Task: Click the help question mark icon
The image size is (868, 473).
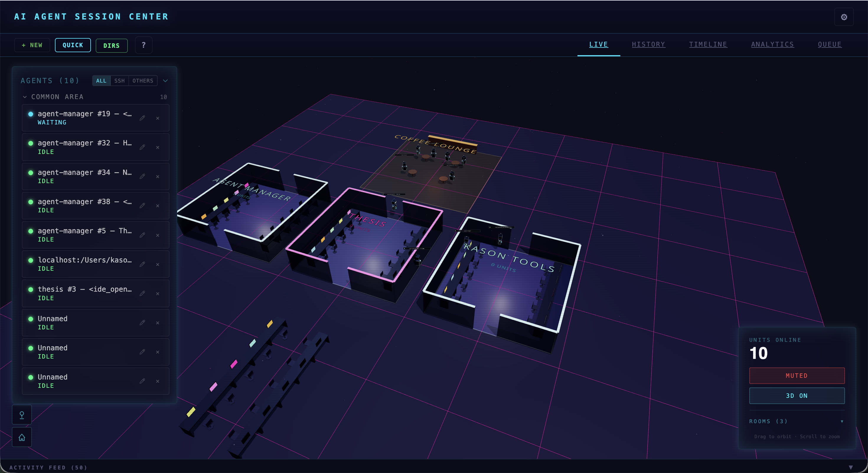Action: pyautogui.click(x=143, y=45)
